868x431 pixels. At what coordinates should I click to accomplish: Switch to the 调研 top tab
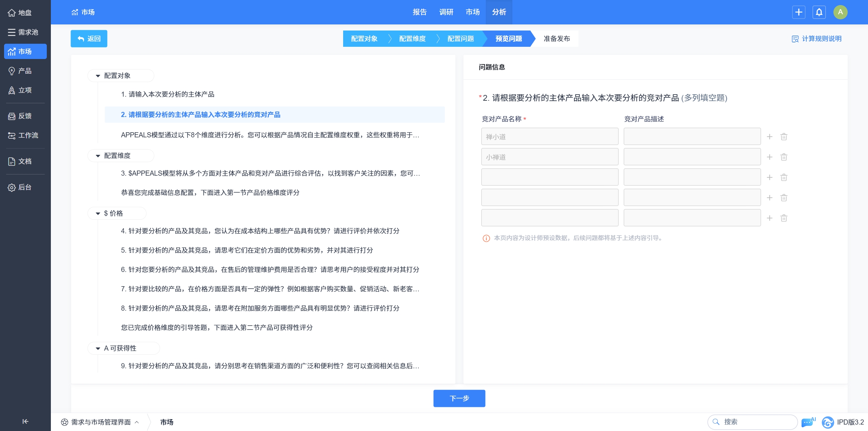tap(446, 12)
